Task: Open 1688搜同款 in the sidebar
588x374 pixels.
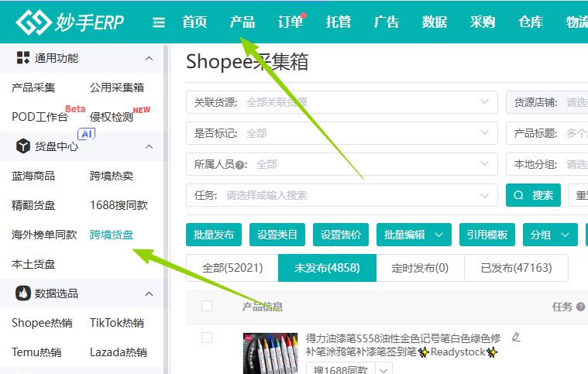Action: coord(119,205)
